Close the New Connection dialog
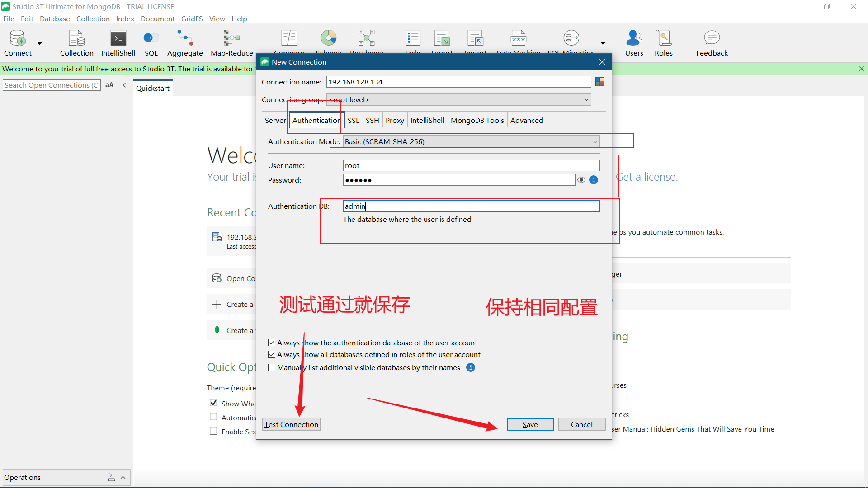The width and height of the screenshot is (868, 488). (x=602, y=62)
